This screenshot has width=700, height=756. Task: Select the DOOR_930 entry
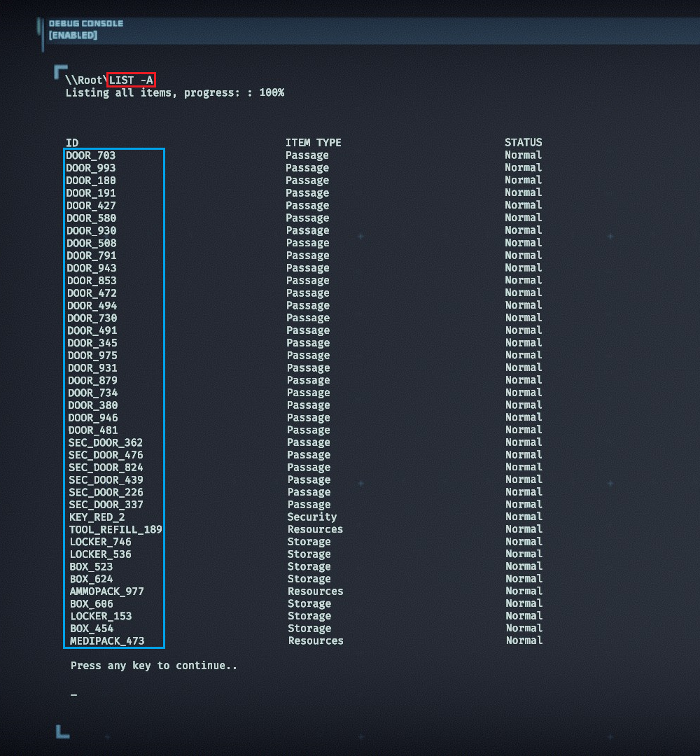pyautogui.click(x=91, y=230)
